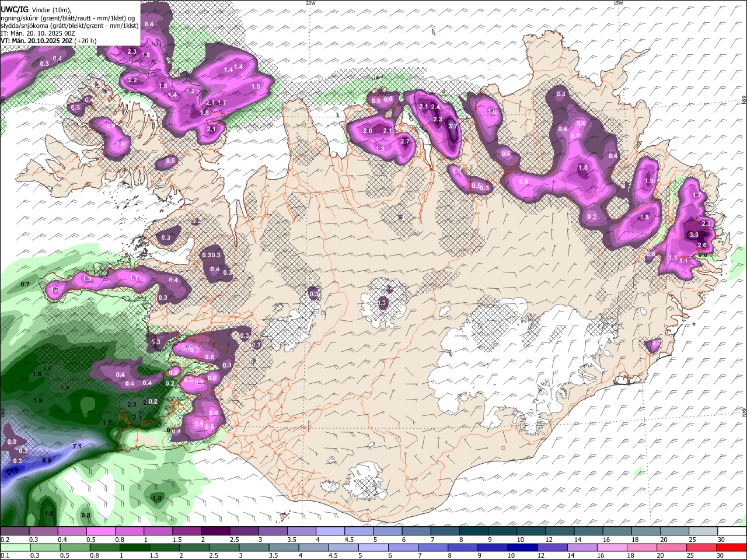
Task: Select the "rigning/skúrir (grænt/blátt/rautt" header line
Action: click(x=68, y=18)
